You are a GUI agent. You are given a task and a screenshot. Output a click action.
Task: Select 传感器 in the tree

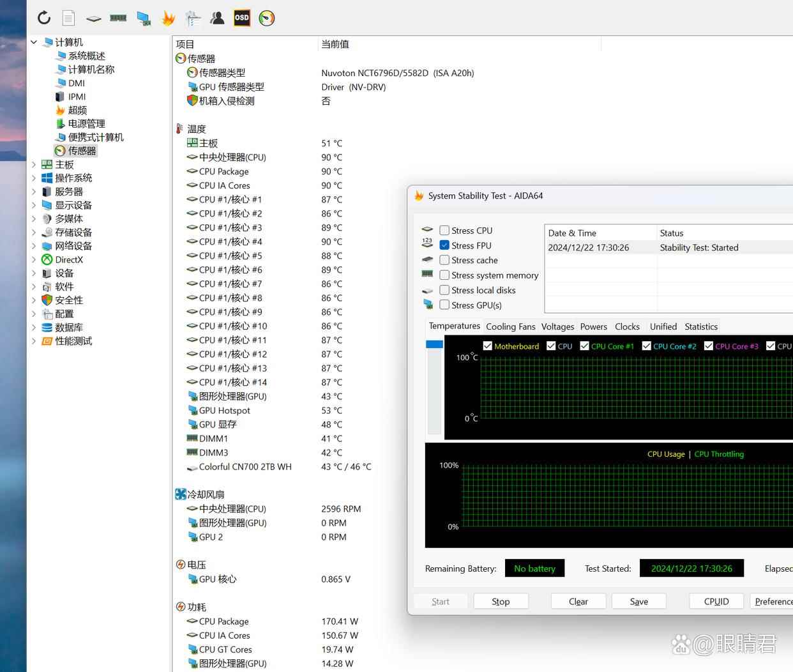pyautogui.click(x=82, y=151)
